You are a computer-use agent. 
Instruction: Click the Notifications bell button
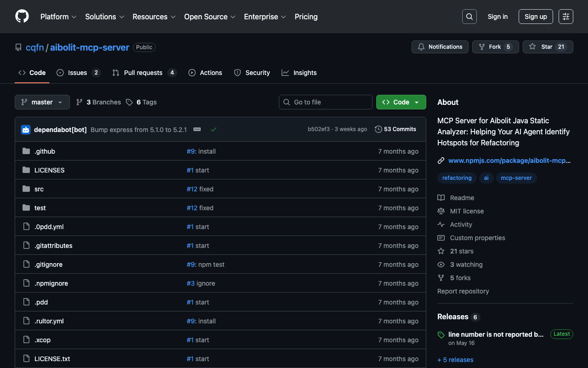(440, 47)
